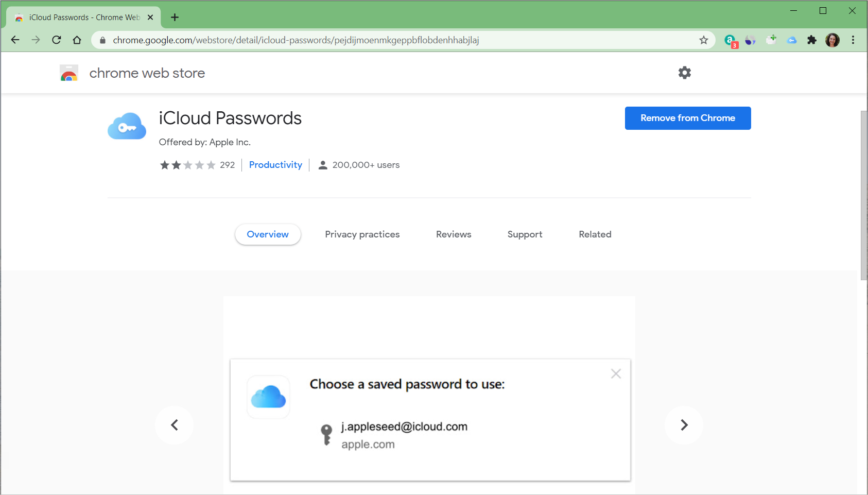Screen dimensions: 868x495
Task: Switch to the Related tab
Action: [x=595, y=234]
